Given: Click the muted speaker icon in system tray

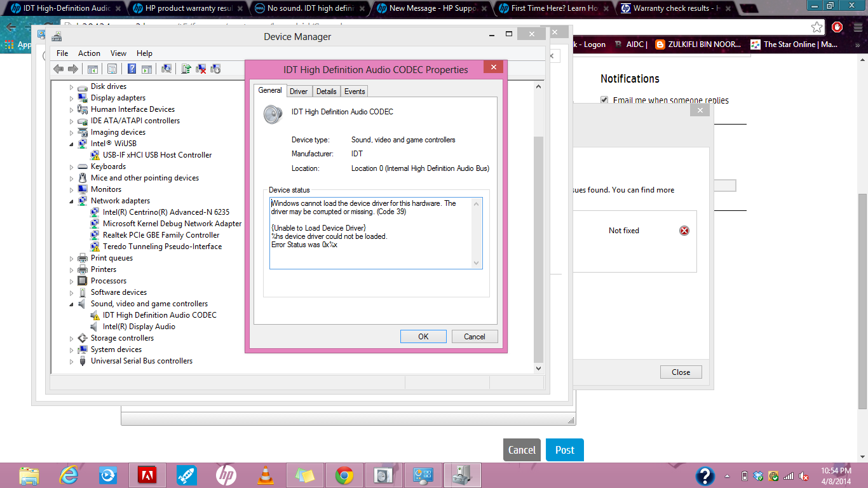Looking at the screenshot, I should point(803,476).
